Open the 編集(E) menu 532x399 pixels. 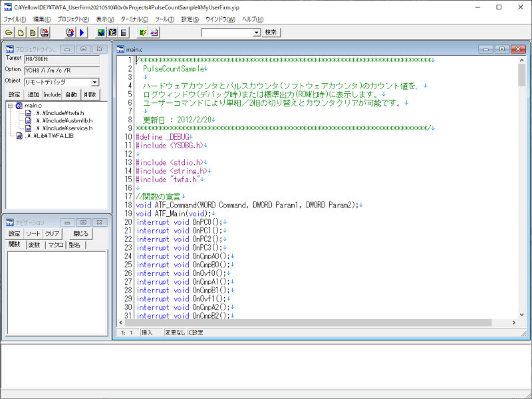pos(42,19)
